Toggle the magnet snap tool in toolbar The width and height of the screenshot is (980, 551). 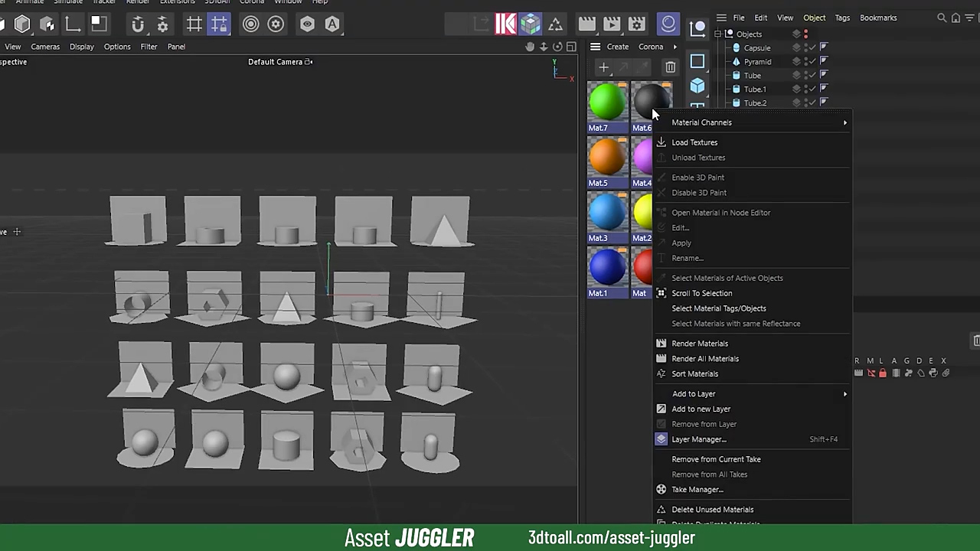(x=138, y=24)
